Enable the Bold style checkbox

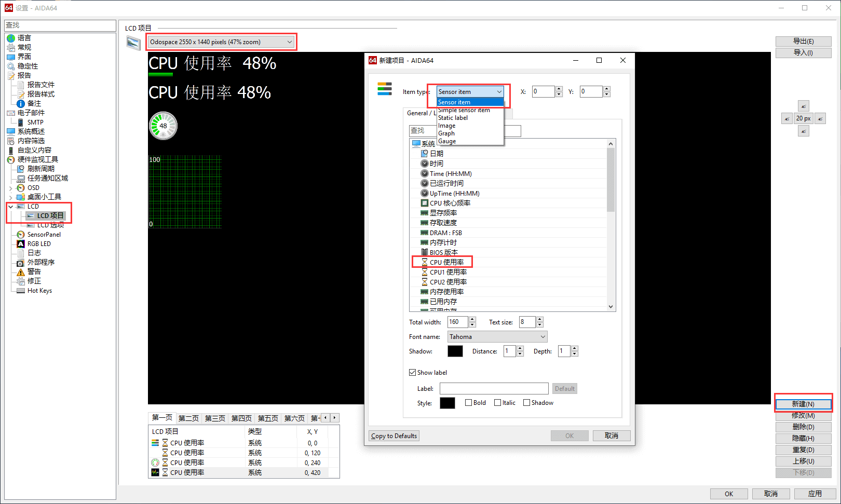(x=468, y=403)
